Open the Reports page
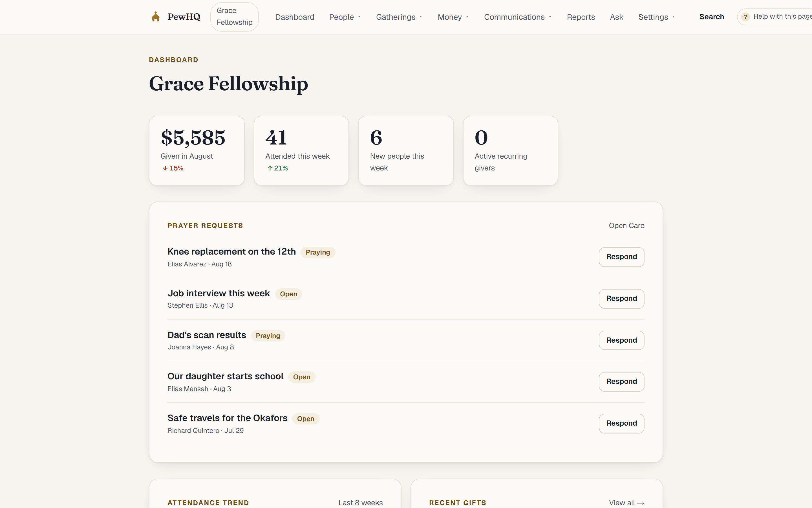 point(581,17)
